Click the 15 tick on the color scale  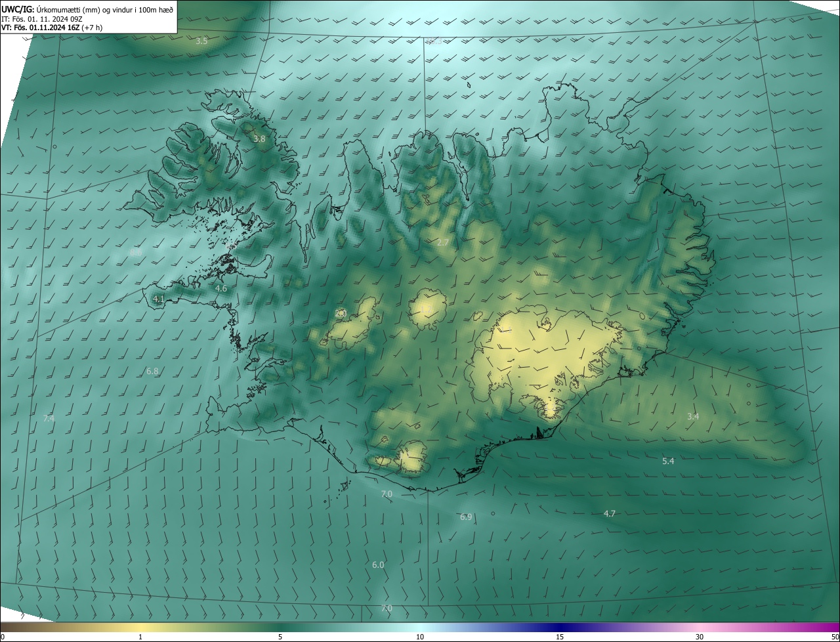[x=560, y=637]
